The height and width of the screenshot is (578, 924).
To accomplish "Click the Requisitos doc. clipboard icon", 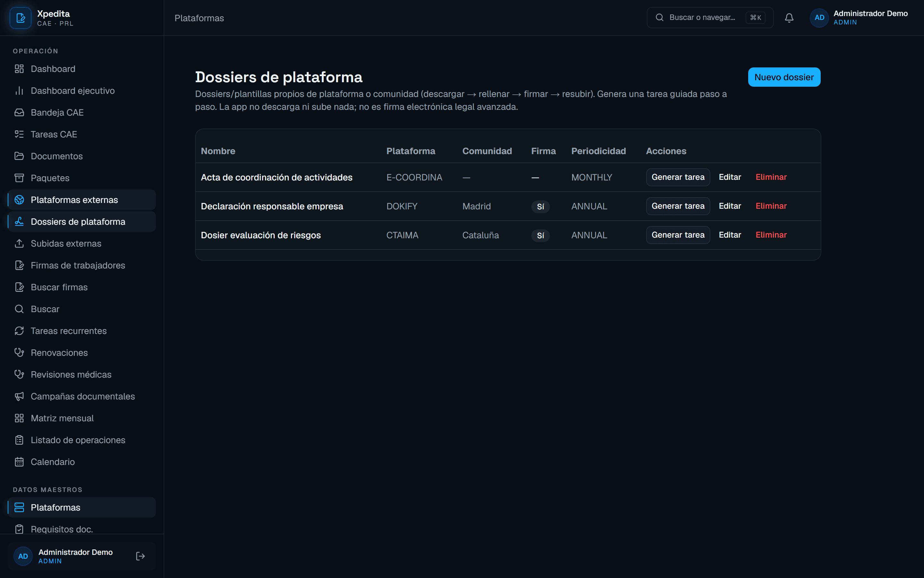I will 19,529.
